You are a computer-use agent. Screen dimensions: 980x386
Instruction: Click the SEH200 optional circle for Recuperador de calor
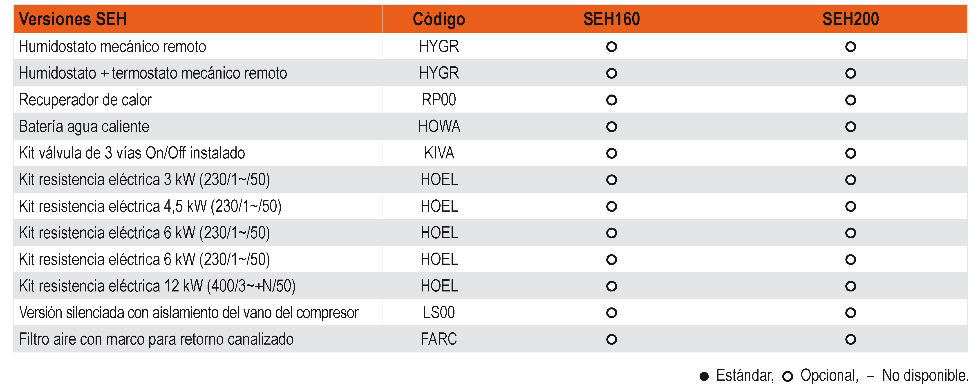tap(850, 100)
